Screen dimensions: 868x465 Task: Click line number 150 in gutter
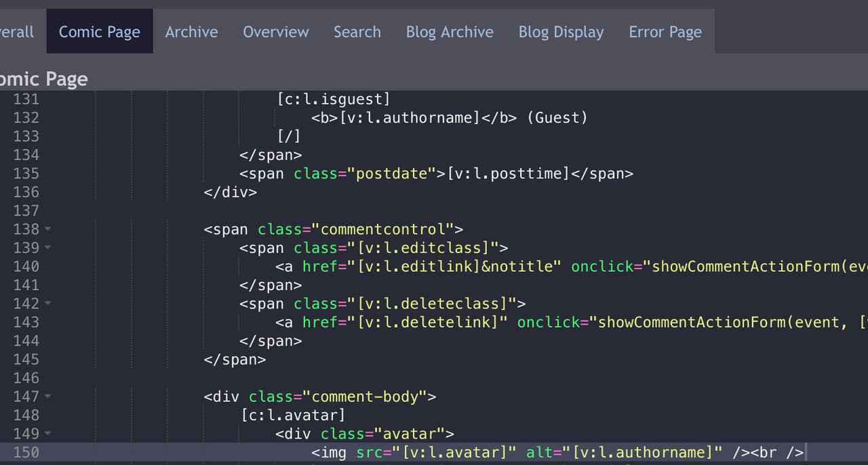(26, 452)
